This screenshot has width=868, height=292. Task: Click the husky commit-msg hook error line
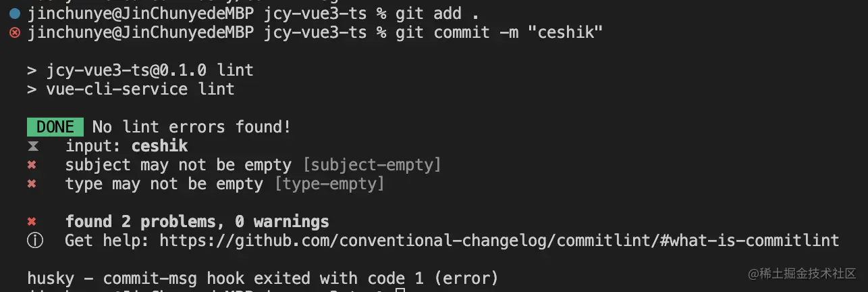point(263,278)
